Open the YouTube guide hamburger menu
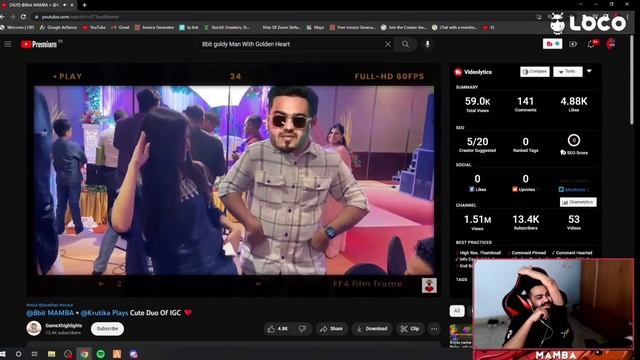This screenshot has height=360, width=640. (8, 44)
